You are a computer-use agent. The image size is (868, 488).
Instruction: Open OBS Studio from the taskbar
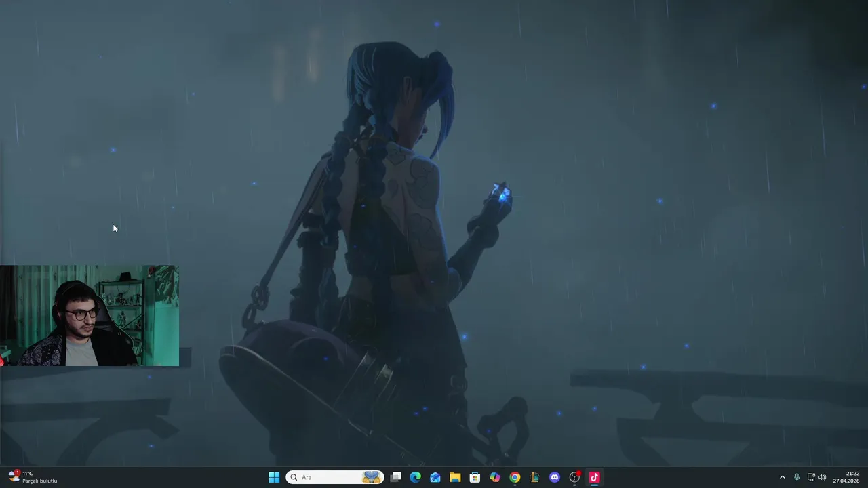574,477
